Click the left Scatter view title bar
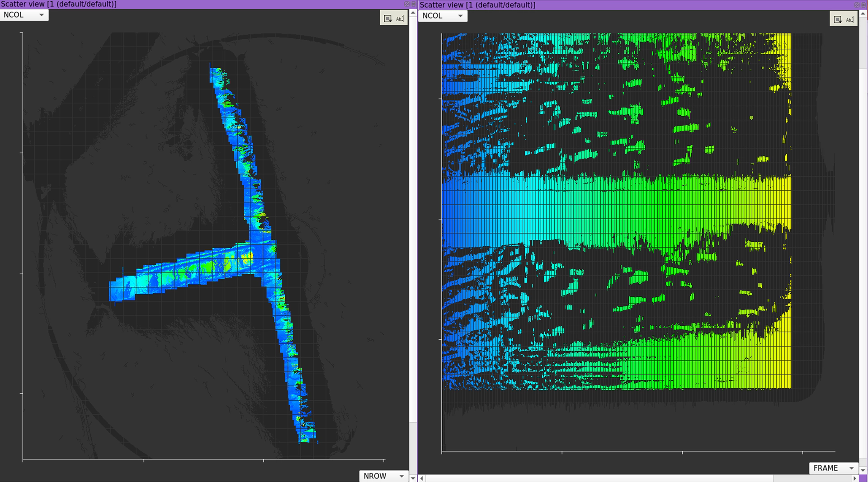Screen dimensions: 868x483 pyautogui.click(x=203, y=4)
